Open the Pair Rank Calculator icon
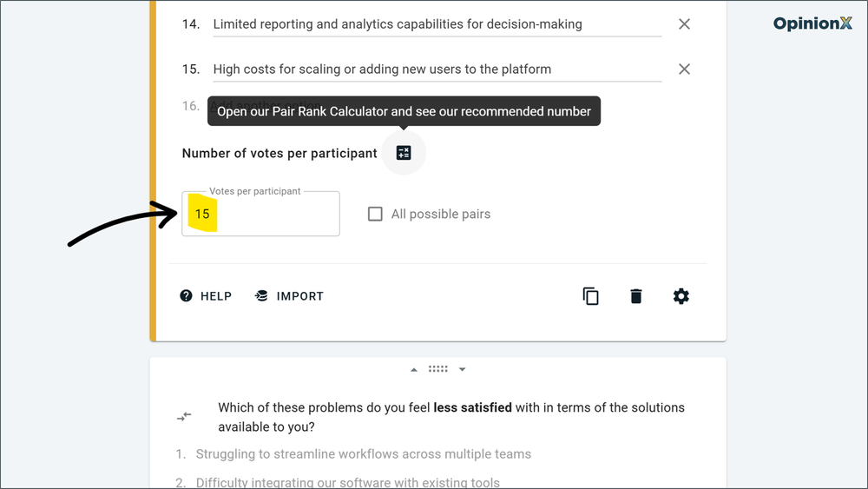Image resolution: width=868 pixels, height=489 pixels. point(404,154)
